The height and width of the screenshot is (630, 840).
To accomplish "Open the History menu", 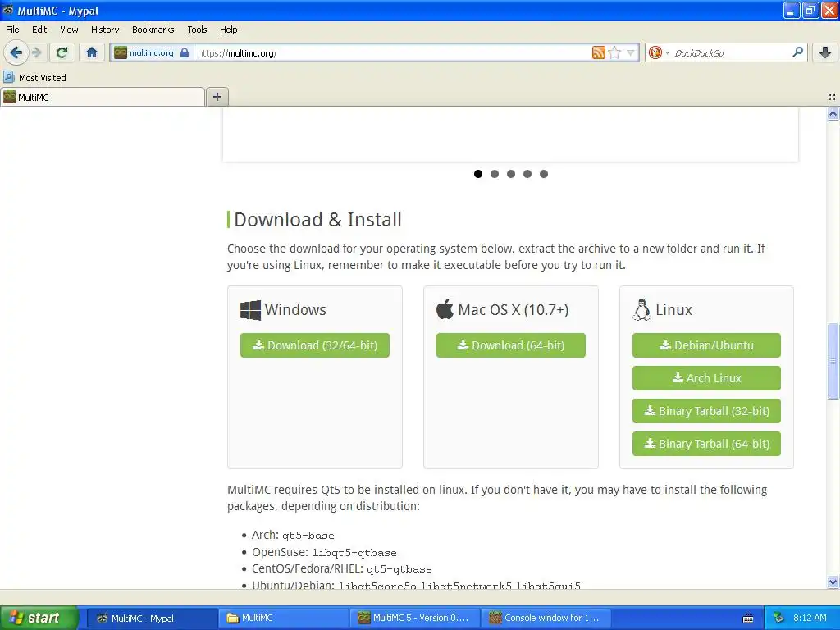I will pyautogui.click(x=104, y=30).
